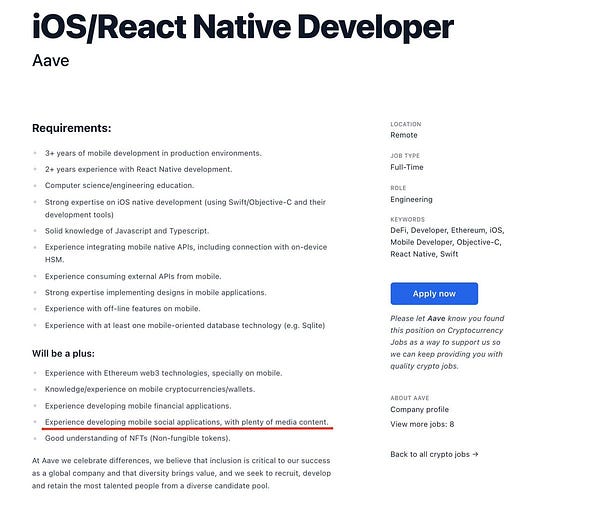Screen dimensions: 600x511
Task: Click the Engineering role value
Action: 411,199
